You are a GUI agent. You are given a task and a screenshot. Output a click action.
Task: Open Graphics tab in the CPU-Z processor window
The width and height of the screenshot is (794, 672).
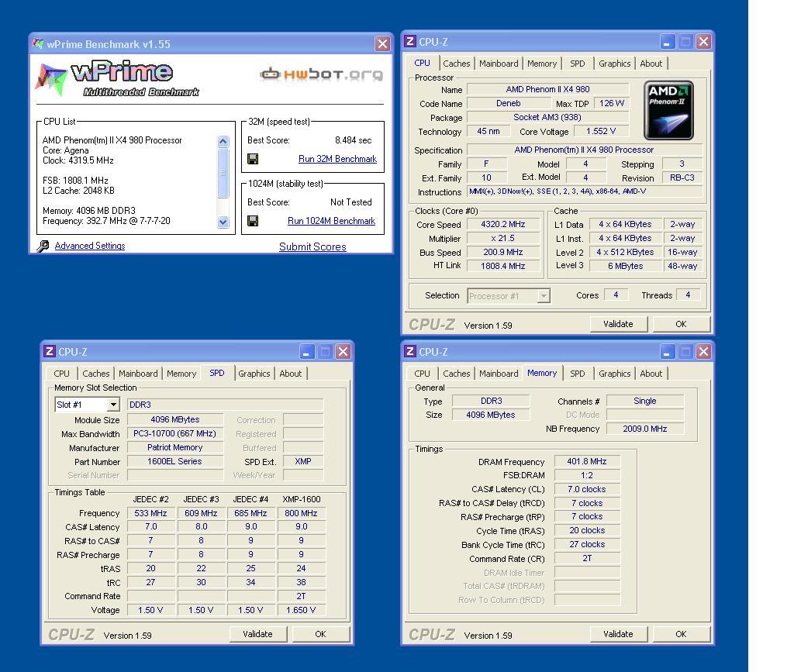tap(614, 64)
